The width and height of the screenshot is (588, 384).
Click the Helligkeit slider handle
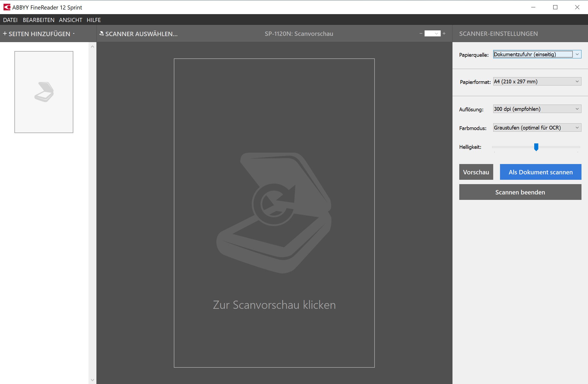(x=536, y=147)
